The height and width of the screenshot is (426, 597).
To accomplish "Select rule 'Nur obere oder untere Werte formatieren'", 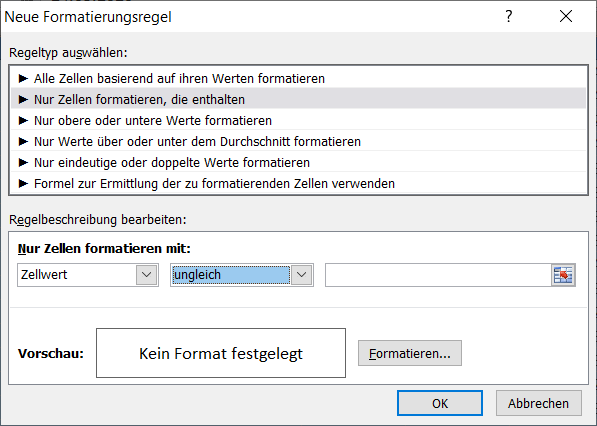I will (x=298, y=120).
